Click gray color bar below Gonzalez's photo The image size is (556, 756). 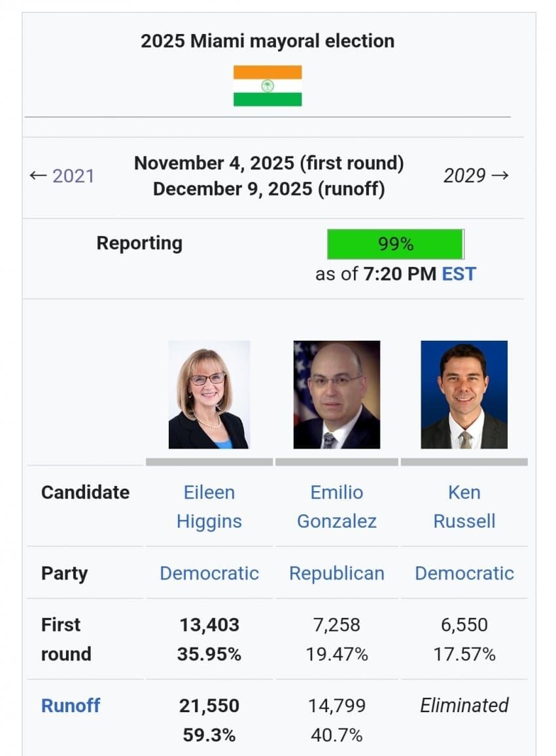click(337, 462)
